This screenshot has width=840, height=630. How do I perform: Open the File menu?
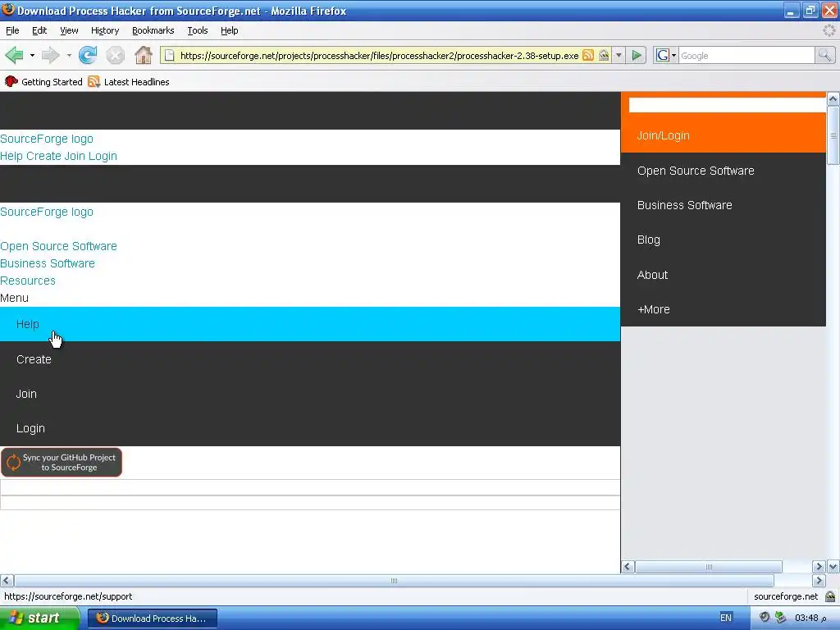[x=12, y=30]
